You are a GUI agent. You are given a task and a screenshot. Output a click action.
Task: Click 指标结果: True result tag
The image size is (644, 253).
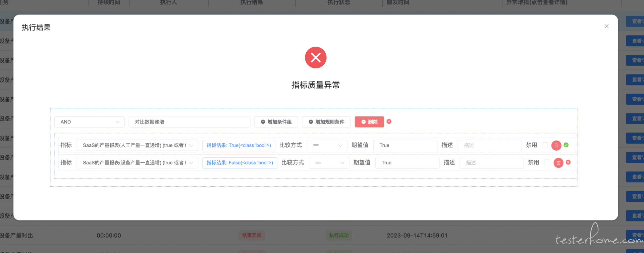point(239,145)
